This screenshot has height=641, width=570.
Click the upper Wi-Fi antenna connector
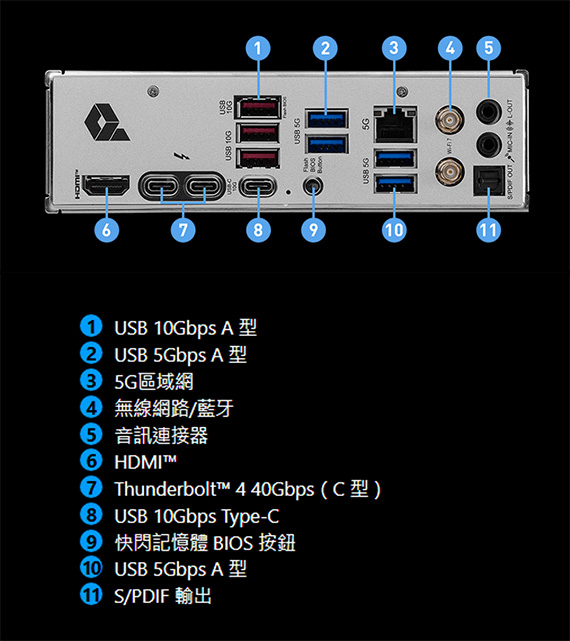click(449, 120)
